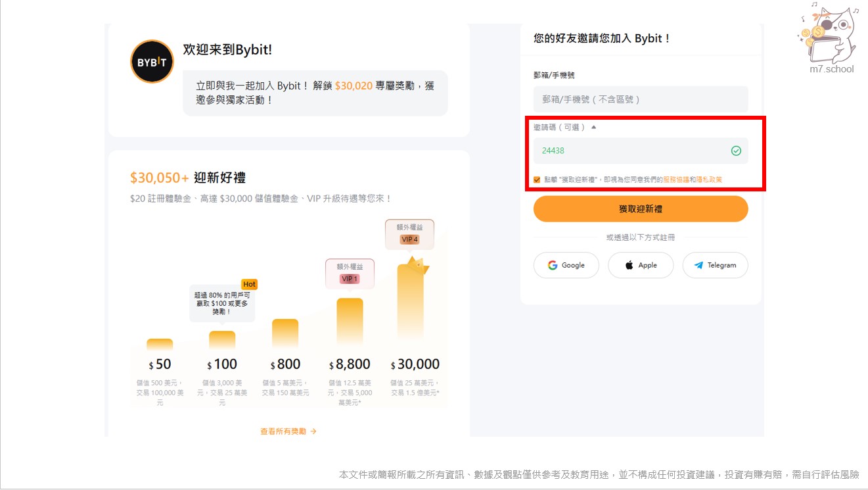Click the 超過 80% 的用戶 tooltip bubble

[222, 303]
